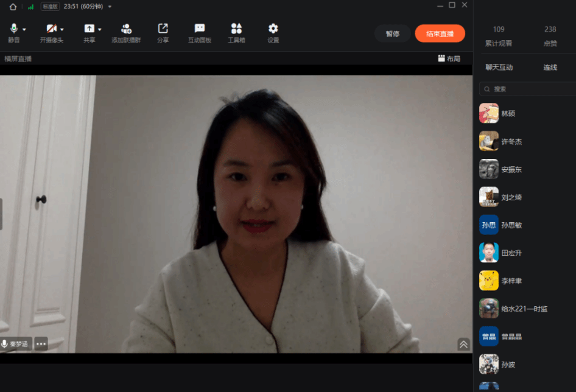The height and width of the screenshot is (392, 576).
Task: Open 添加联播群 icon
Action: 126,29
